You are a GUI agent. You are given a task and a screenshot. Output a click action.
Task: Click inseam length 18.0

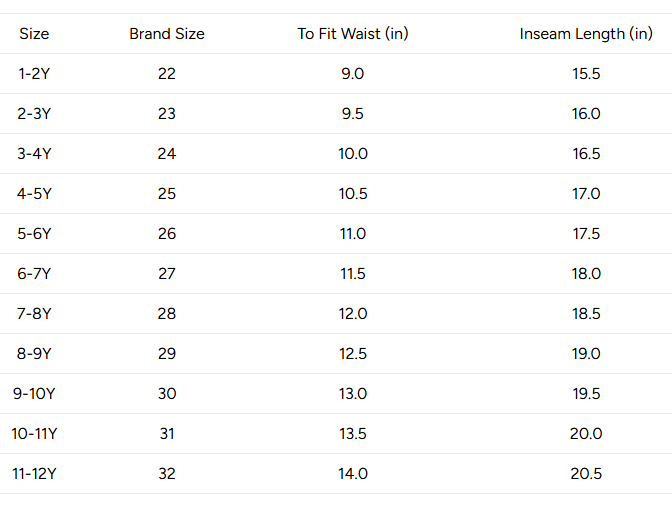coord(586,274)
